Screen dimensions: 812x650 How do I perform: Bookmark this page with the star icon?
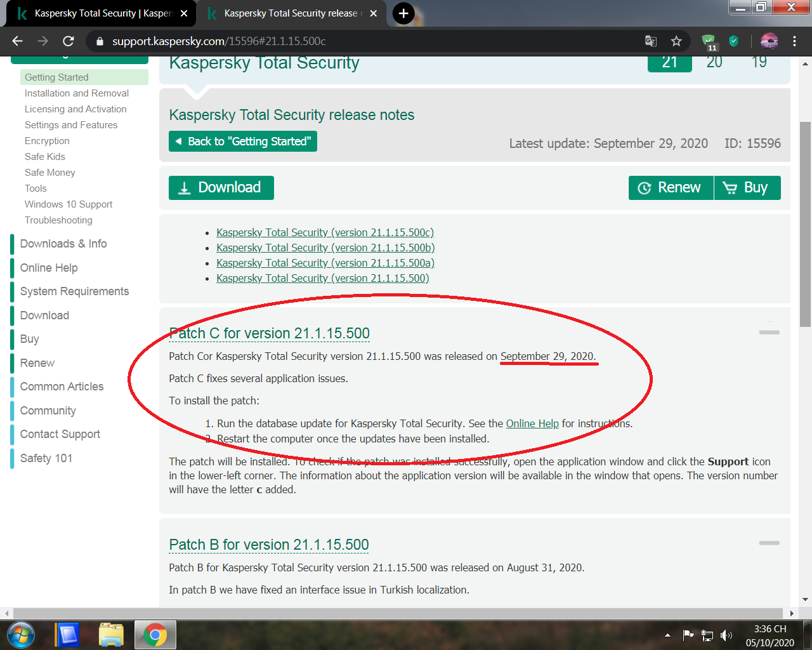pos(676,41)
